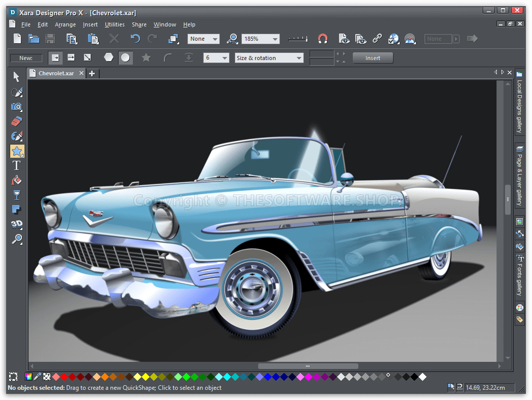This screenshot has height=400, width=532.
Task: Click the Insert button
Action: coord(373,58)
